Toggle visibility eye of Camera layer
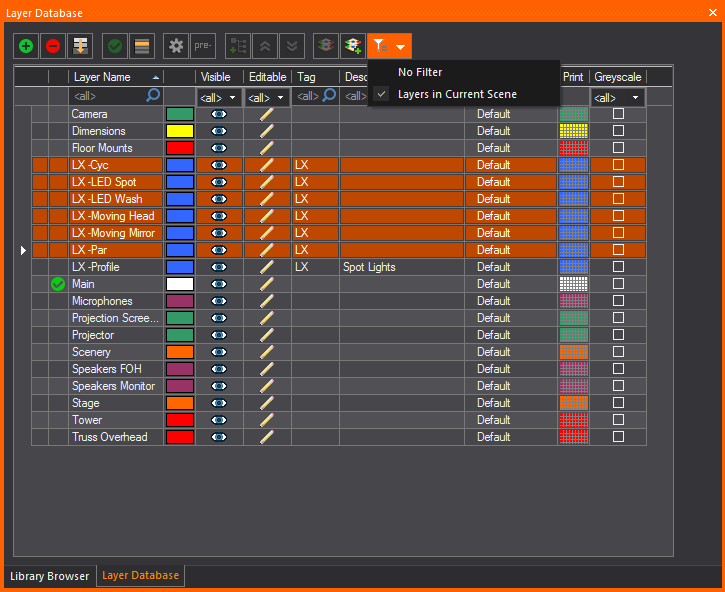This screenshot has height=592, width=725. [219, 114]
